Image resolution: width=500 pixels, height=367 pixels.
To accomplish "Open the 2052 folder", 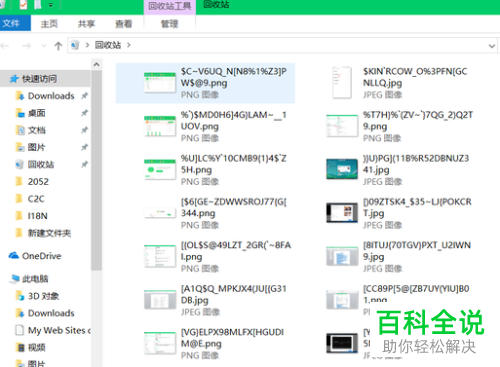I will coord(38,182).
